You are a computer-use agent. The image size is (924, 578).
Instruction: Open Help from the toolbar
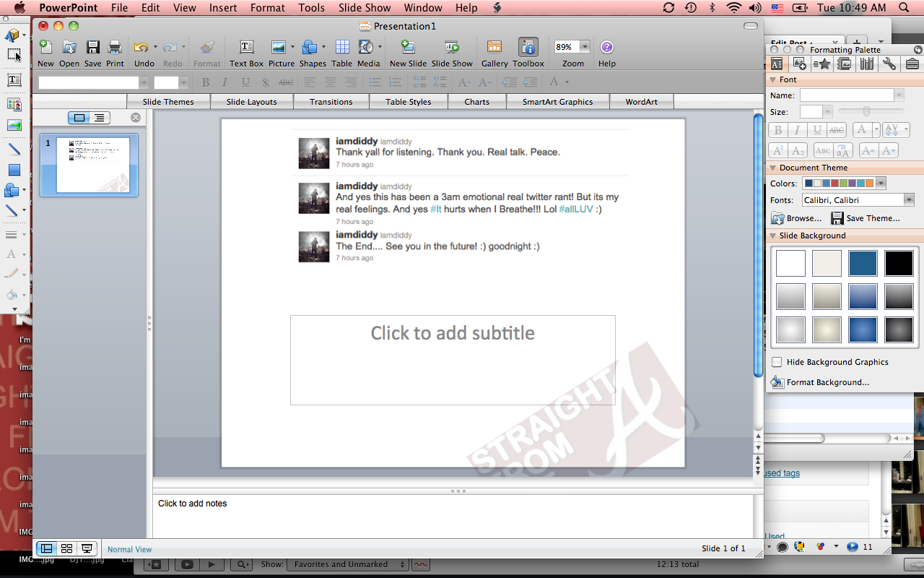pyautogui.click(x=607, y=48)
